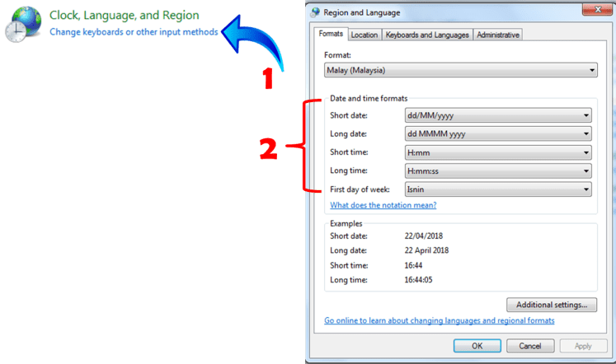Open the Keyboards and Languages tab
Screen dimensions: 616x364
click(x=427, y=35)
